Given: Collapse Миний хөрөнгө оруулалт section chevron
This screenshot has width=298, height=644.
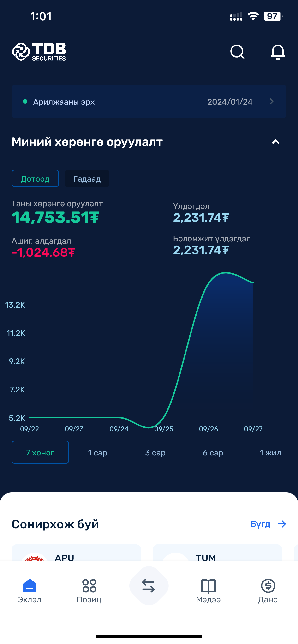Looking at the screenshot, I should 275,142.
